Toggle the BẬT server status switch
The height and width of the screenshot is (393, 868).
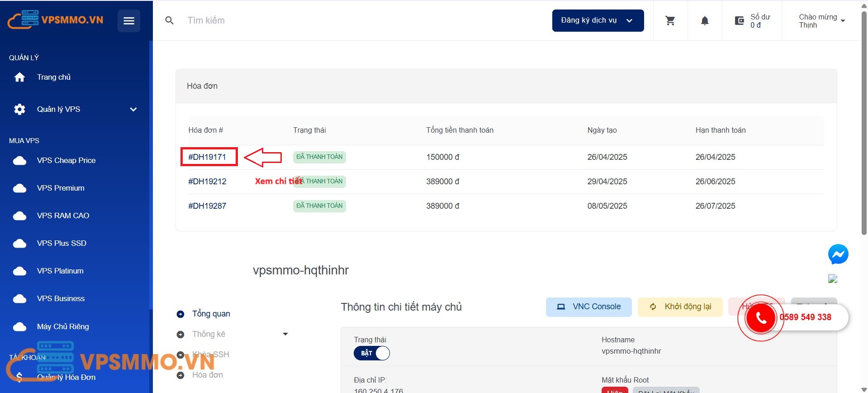point(372,353)
